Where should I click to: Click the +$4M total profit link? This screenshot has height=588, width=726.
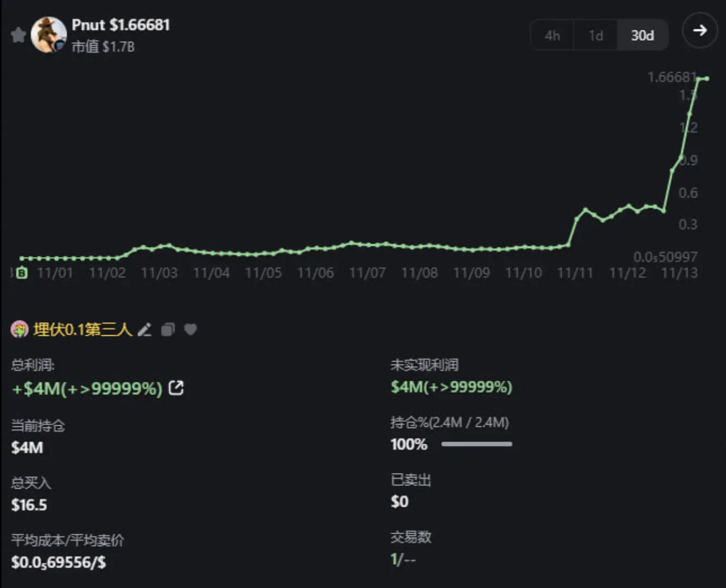coord(87,388)
